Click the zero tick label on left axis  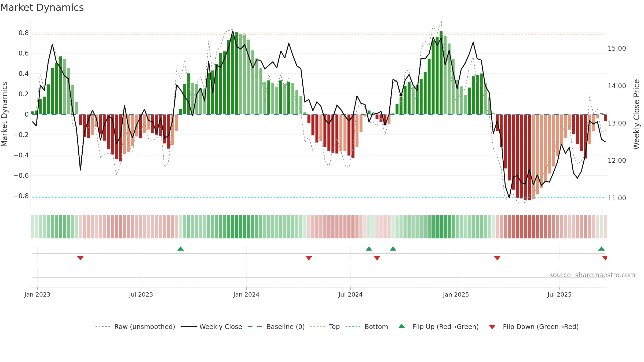point(27,114)
